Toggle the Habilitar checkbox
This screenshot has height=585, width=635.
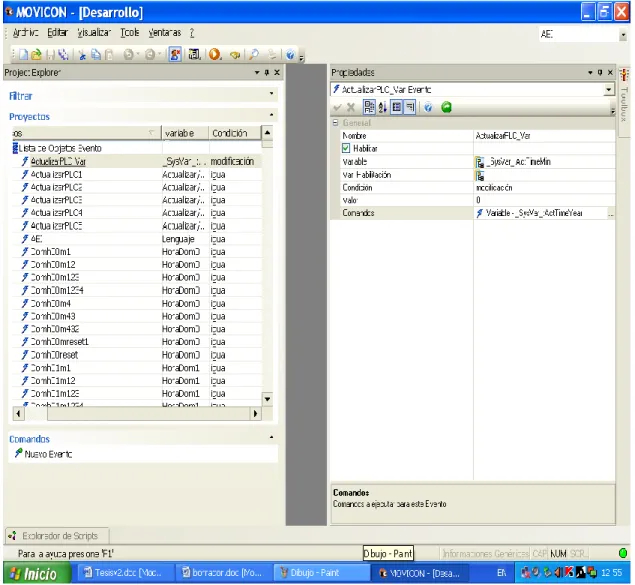tap(346, 148)
